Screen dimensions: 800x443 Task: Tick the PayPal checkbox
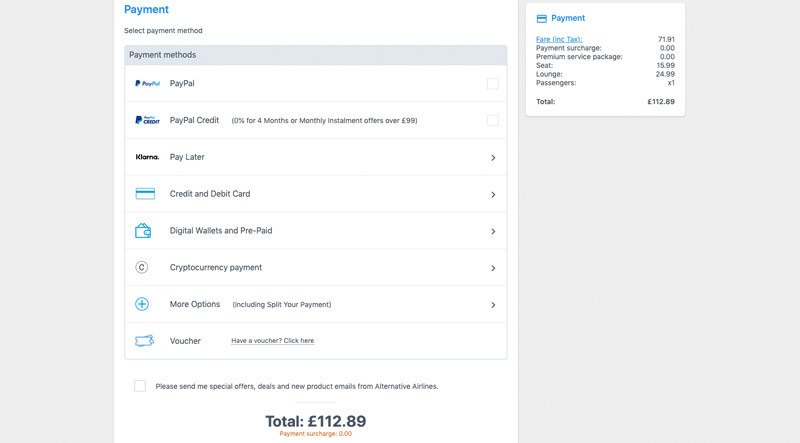tap(492, 84)
